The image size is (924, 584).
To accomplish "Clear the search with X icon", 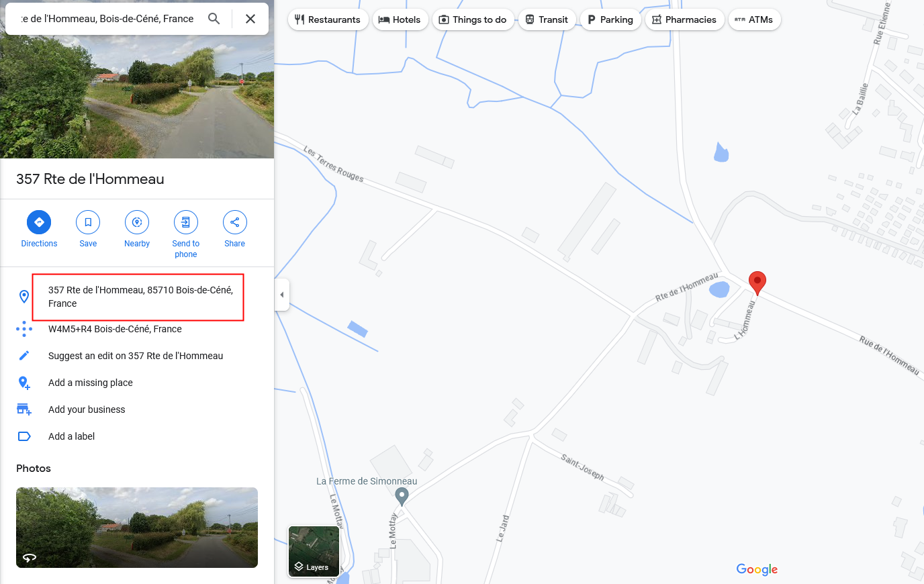I will point(250,19).
